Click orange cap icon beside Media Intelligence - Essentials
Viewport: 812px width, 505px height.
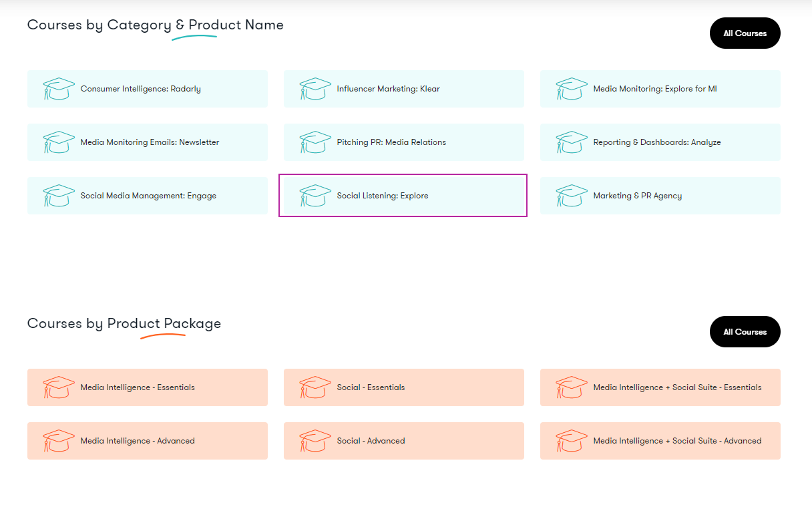pos(59,387)
